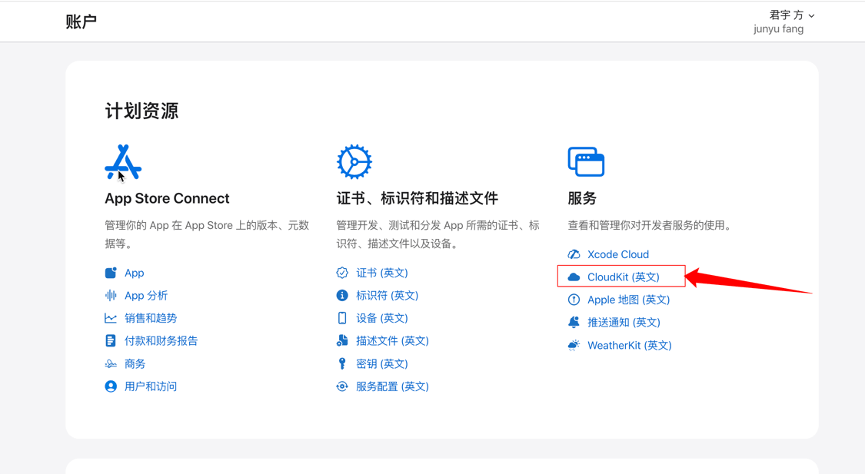Click the cloud icon beside CloudKit
Image resolution: width=866 pixels, height=474 pixels.
[574, 277]
